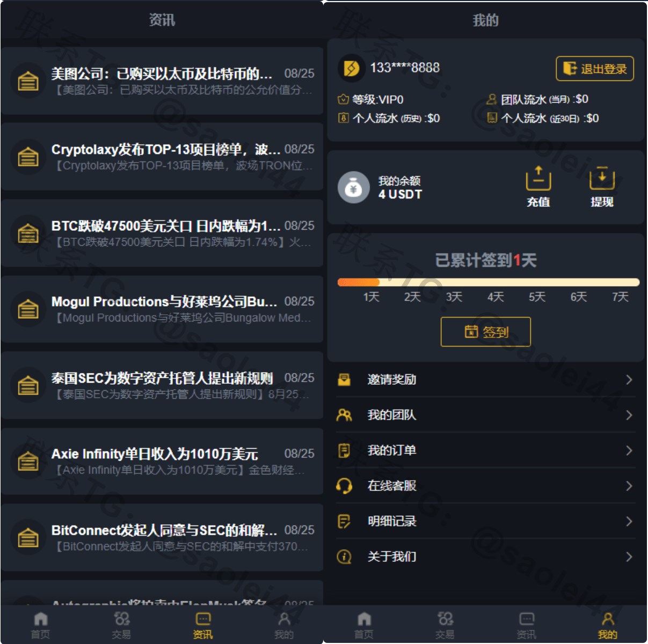Expand the 邀请奖励 row chevron

629,380
